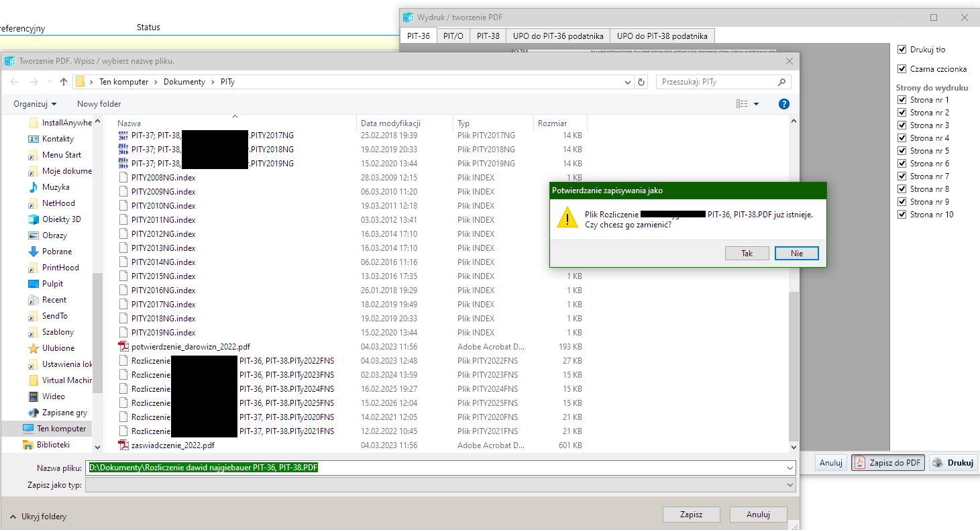Click the PDF icon on Zapisz do PDF
Image resolution: width=980 pixels, height=530 pixels.
point(859,462)
